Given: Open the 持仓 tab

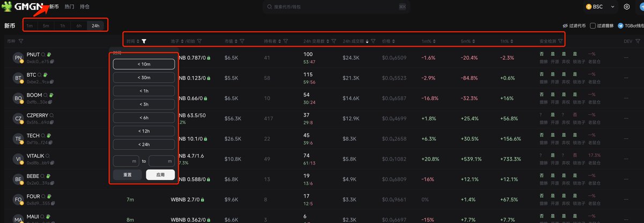Looking at the screenshot, I should 85,7.
